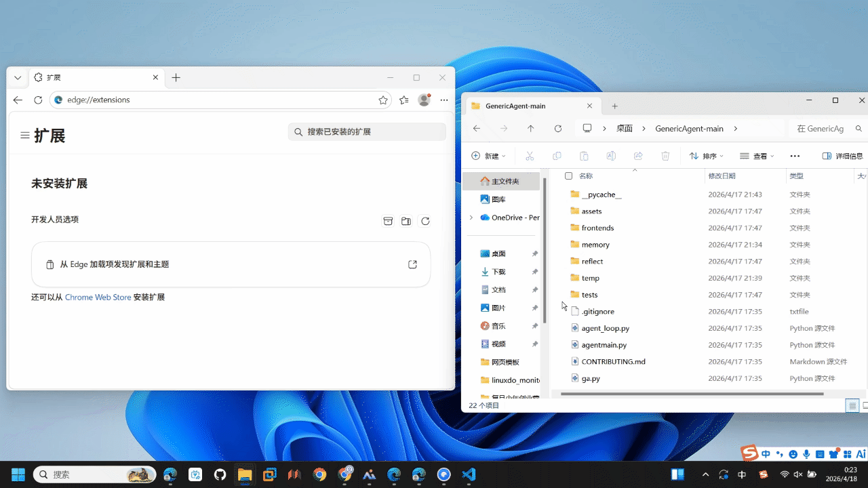This screenshot has height=488, width=868.
Task: Click the Explorer up-directory arrow
Action: [x=530, y=129]
